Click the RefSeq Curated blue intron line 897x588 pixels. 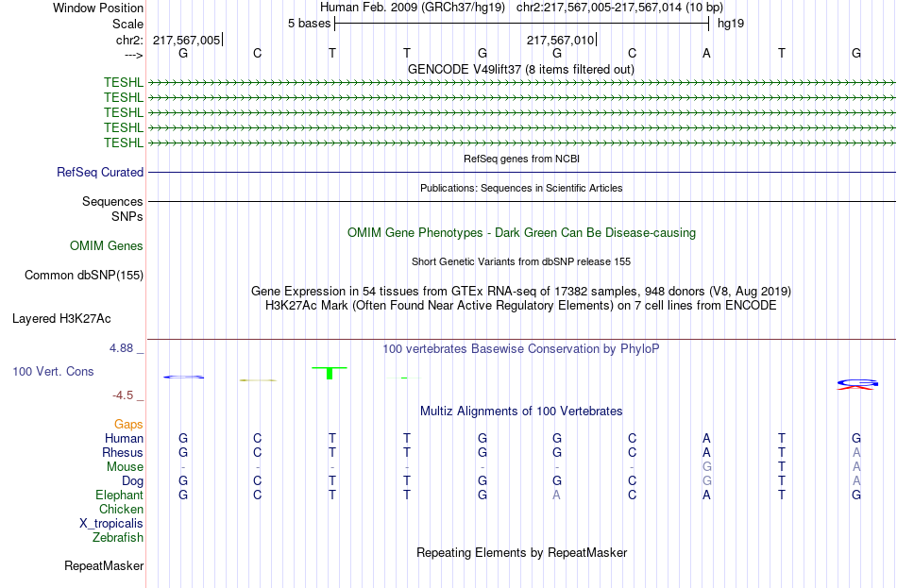521,172
